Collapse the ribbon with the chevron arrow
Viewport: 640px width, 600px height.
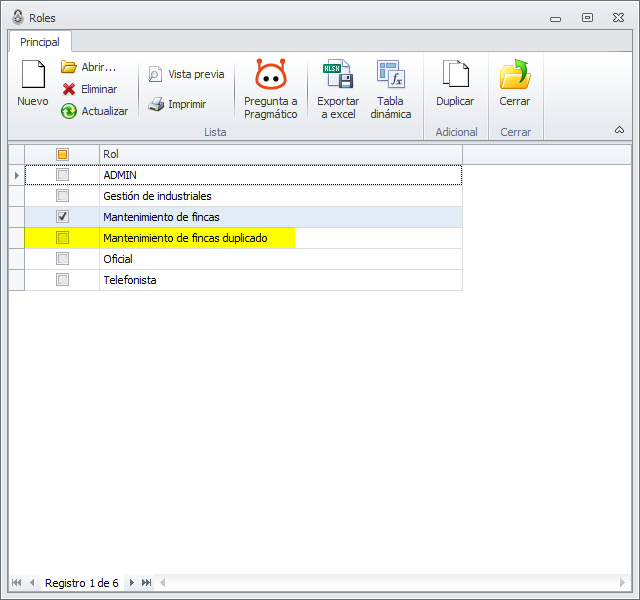coord(619,130)
